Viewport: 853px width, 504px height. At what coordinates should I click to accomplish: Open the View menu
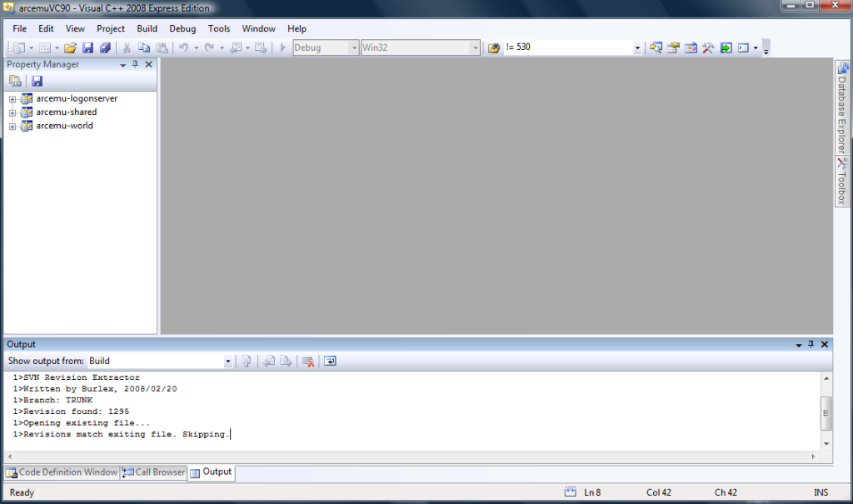(75, 29)
